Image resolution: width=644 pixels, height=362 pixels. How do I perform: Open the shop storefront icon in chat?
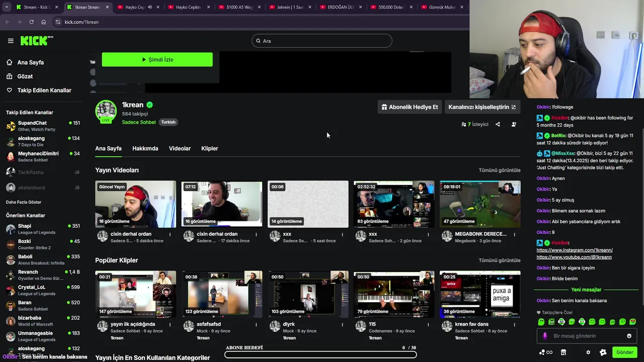coord(563,352)
